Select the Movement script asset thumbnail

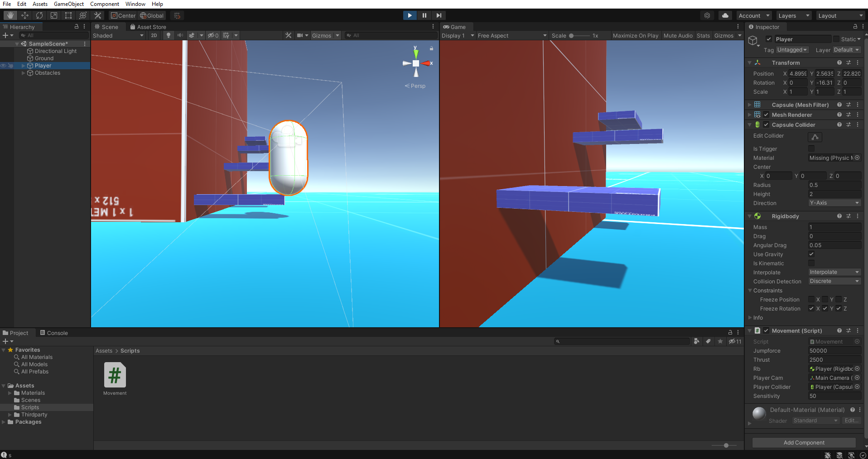[115, 375]
